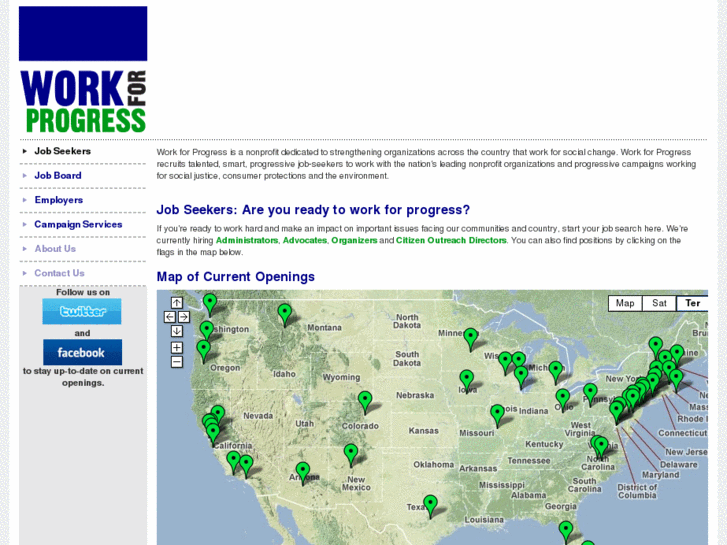The image size is (727, 545).
Task: Select the northernmost Washington map pin
Action: [210, 305]
